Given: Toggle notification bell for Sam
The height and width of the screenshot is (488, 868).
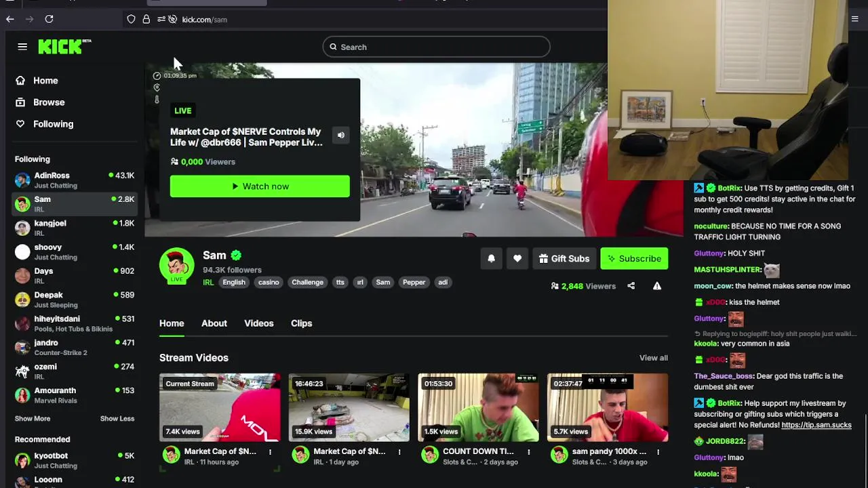Looking at the screenshot, I should click(491, 258).
